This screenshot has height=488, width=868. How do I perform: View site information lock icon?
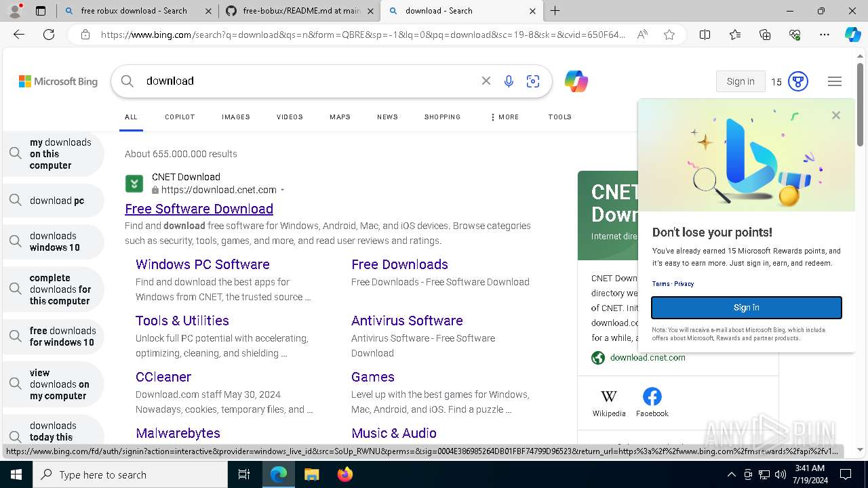pos(85,35)
